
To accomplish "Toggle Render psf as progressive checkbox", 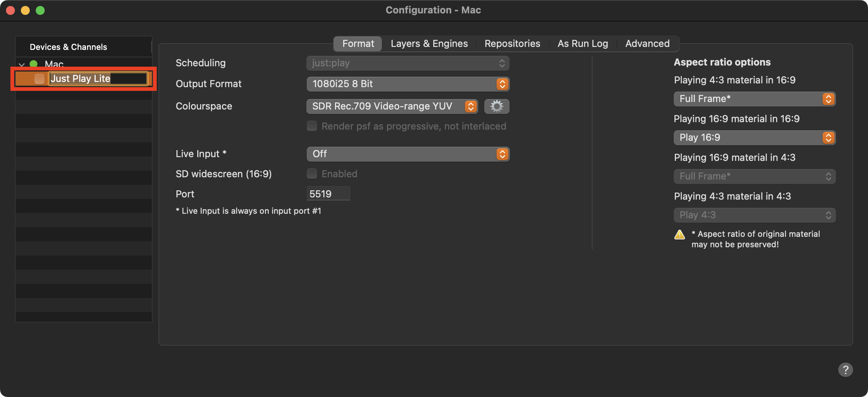I will click(312, 126).
